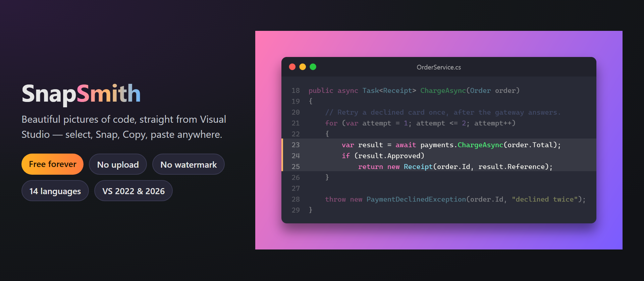The image size is (644, 281).
Task: Click the tagline about beautiful pictures of code
Action: [x=124, y=127]
